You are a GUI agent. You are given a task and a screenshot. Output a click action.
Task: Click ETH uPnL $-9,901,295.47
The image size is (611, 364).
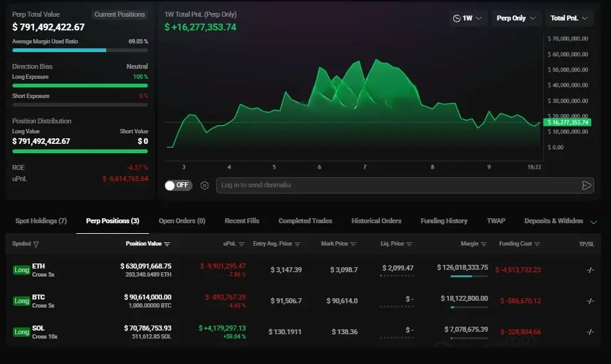pyautogui.click(x=223, y=266)
